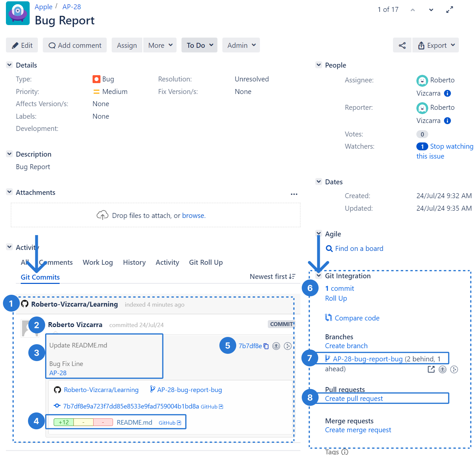Go to the previous issue with up arrow
Screen dimensions: 476x455
pyautogui.click(x=413, y=10)
